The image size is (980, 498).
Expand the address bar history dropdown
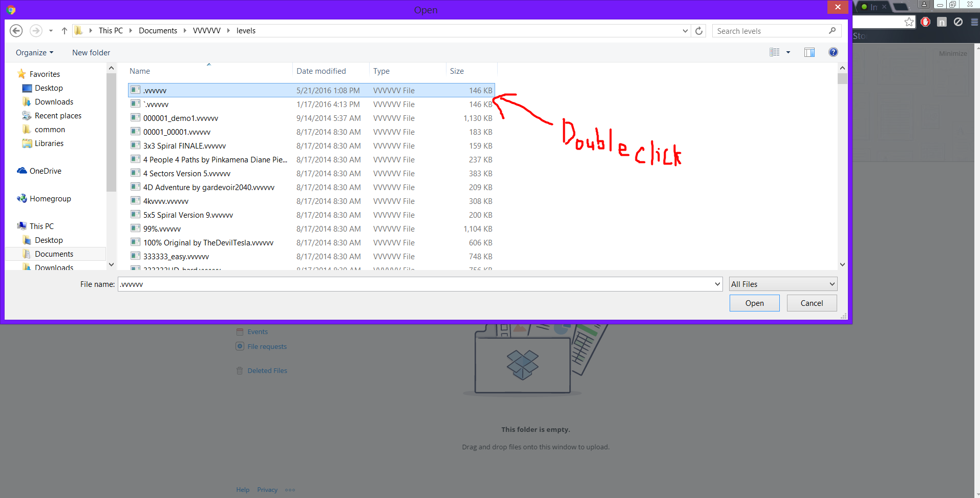685,31
